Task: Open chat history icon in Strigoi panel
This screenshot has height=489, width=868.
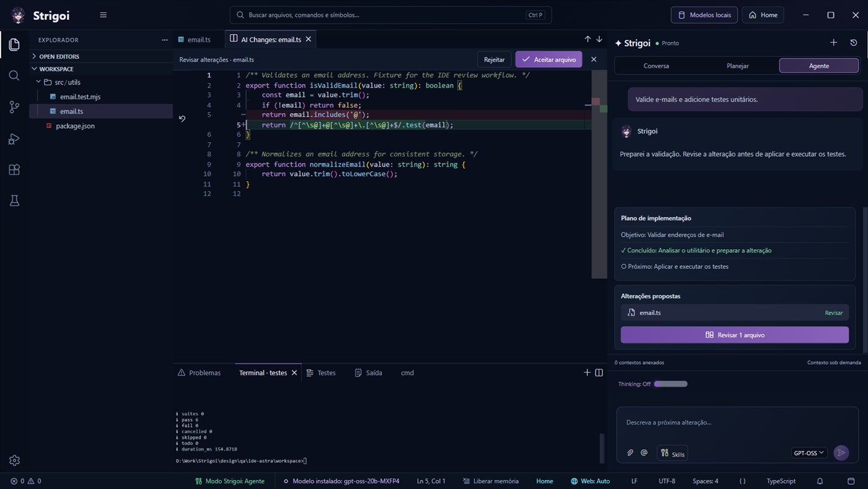Action: point(854,43)
